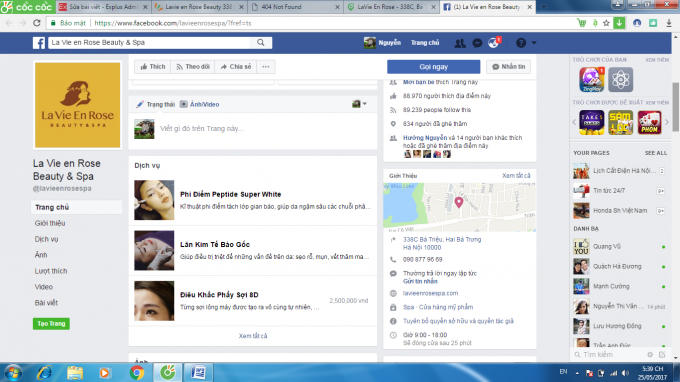
Task: Bookmark page with star icon
Action: (606, 23)
